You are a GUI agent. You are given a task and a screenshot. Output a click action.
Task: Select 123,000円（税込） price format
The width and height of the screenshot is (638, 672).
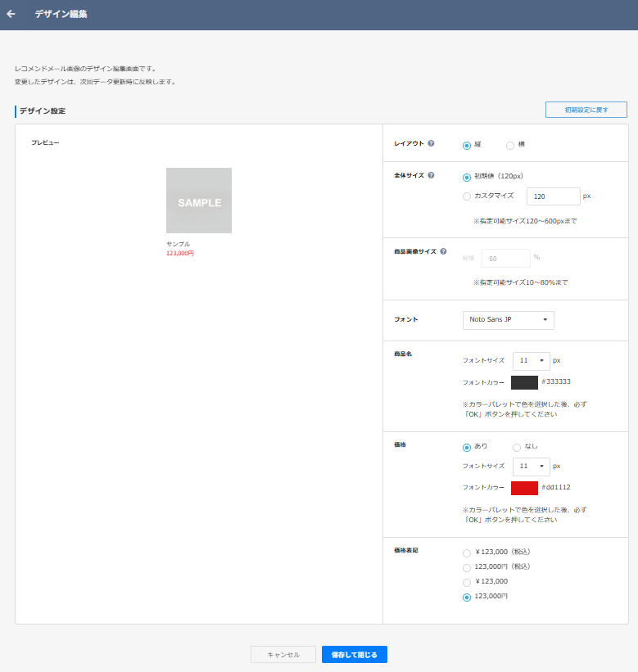click(467, 567)
